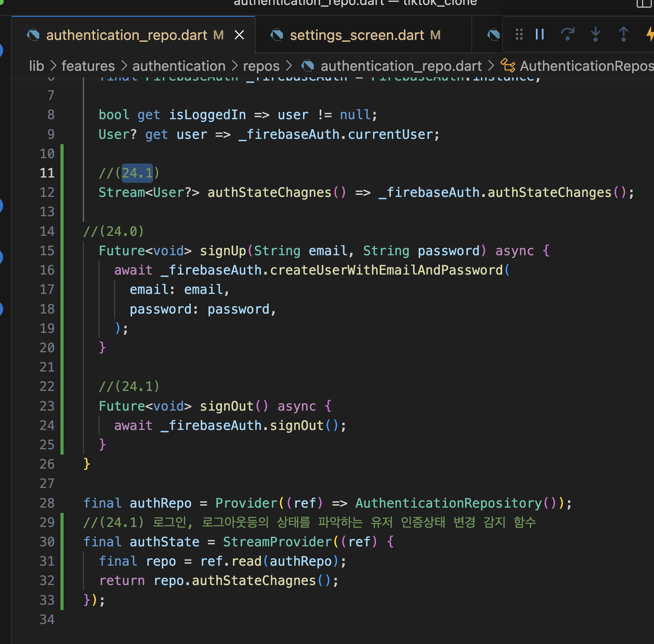Select the authentication_repo.dart tab
The height and width of the screenshot is (644, 654).
pyautogui.click(x=127, y=35)
